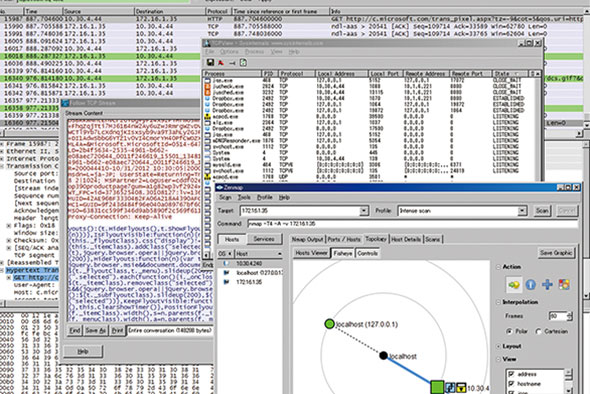The width and height of the screenshot is (590, 394).
Task: Click the Command input field in Zenmap
Action: click(412, 224)
